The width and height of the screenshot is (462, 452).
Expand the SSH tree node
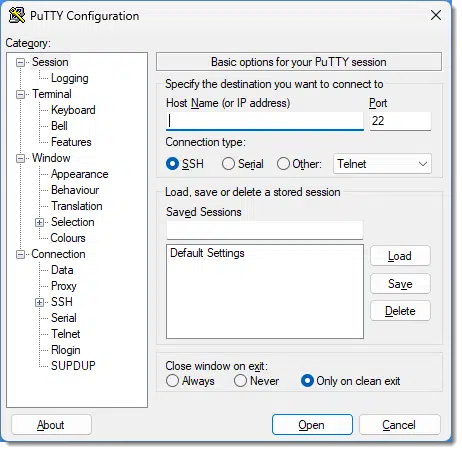pyautogui.click(x=39, y=302)
